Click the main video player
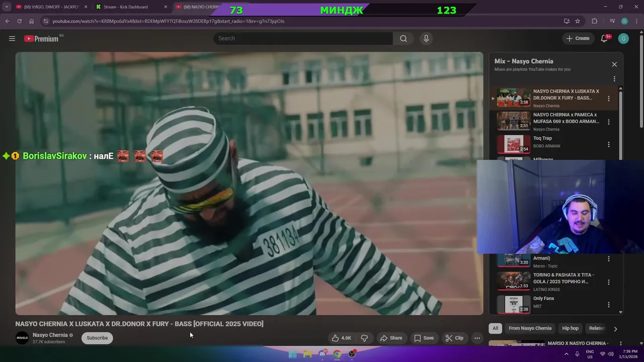 pyautogui.click(x=249, y=184)
